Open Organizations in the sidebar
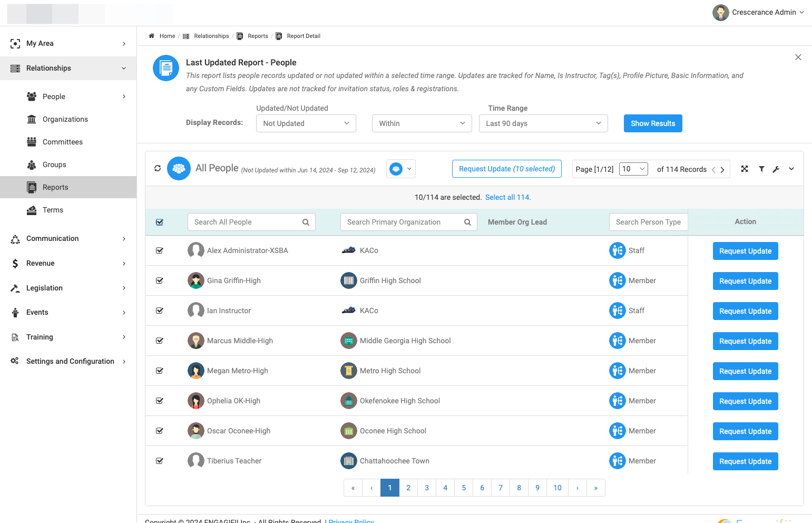The width and height of the screenshot is (812, 523). (65, 119)
